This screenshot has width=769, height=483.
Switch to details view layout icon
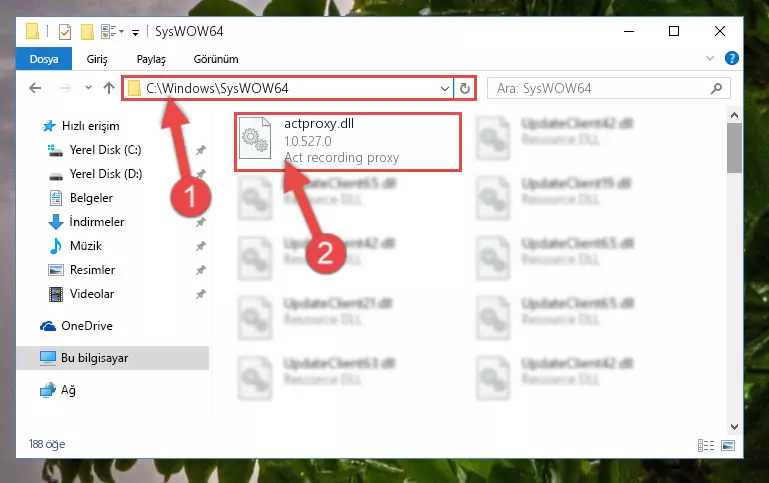point(706,445)
